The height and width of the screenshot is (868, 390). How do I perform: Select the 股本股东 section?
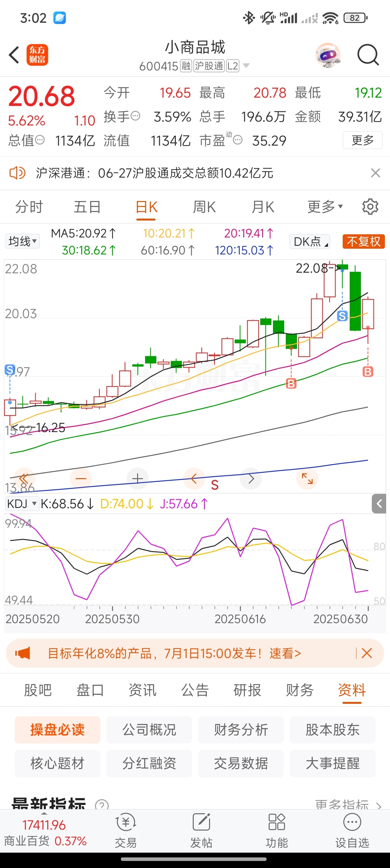(x=332, y=730)
